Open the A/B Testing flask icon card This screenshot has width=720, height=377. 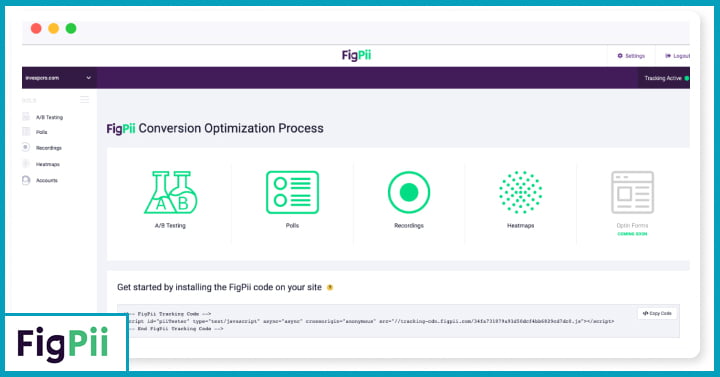(x=171, y=192)
